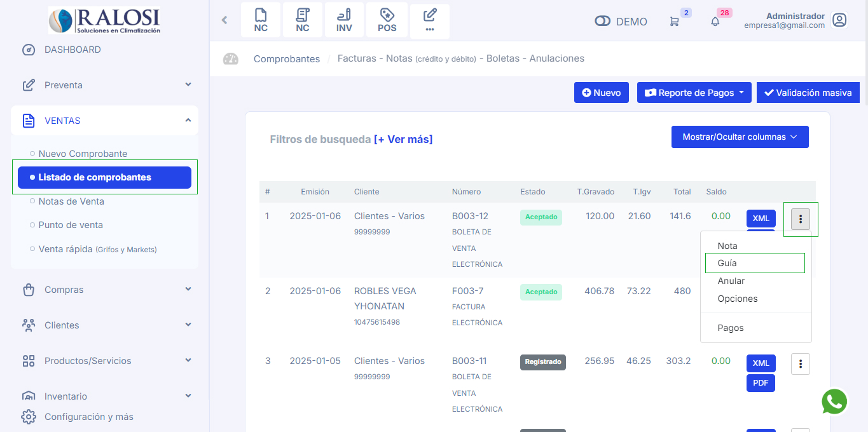Open the shopping cart icon
This screenshot has height=432, width=868.
click(674, 22)
